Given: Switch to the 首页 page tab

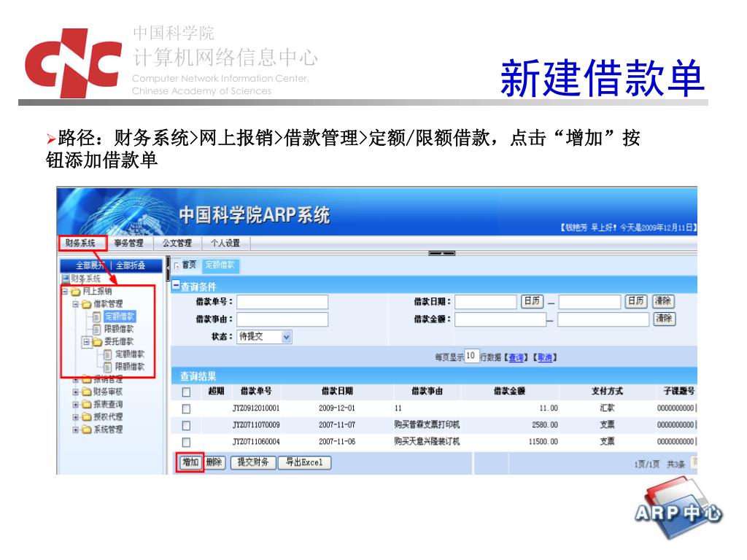Looking at the screenshot, I should pos(189,265).
